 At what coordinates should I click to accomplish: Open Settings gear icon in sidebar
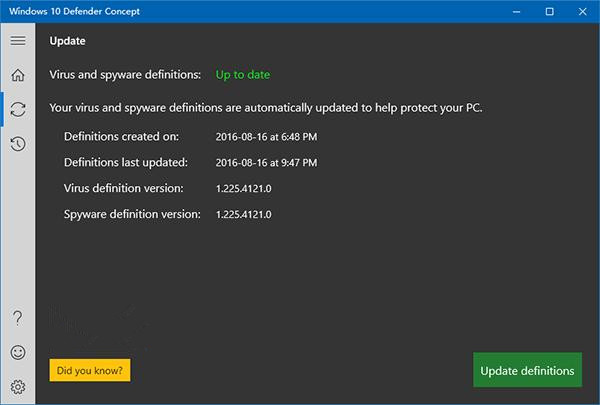[18, 387]
